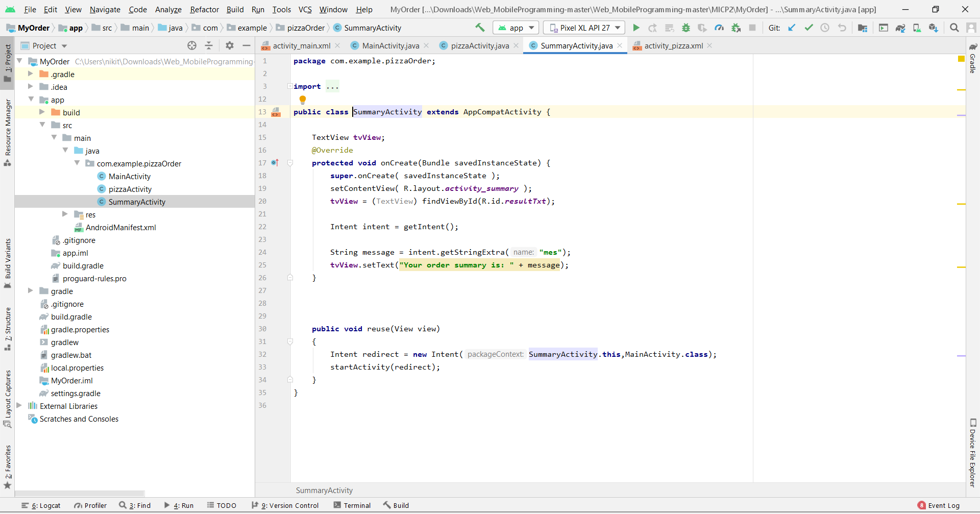980x514 pixels.
Task: Close the activity_main.xml tab
Action: coord(337,45)
